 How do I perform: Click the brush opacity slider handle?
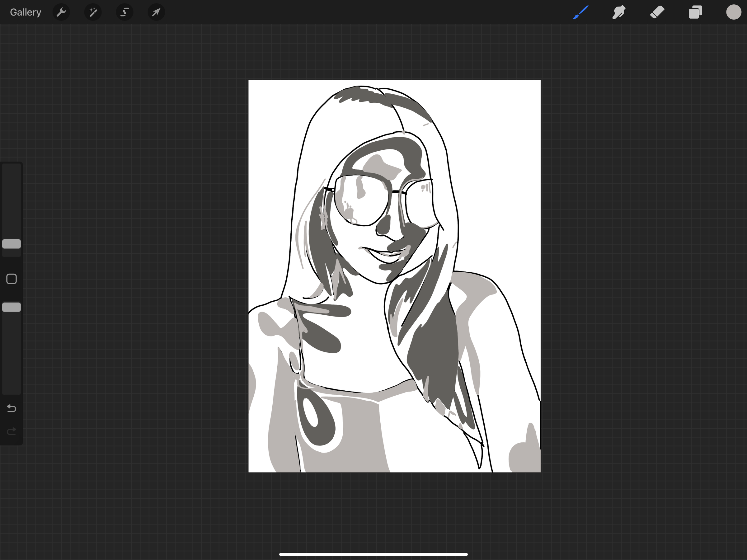click(12, 307)
